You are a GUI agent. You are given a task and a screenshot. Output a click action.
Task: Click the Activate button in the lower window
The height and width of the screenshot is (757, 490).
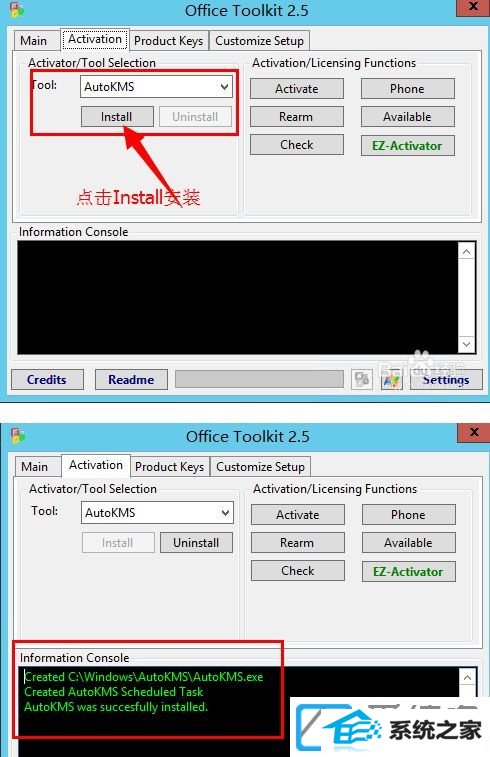click(x=297, y=515)
